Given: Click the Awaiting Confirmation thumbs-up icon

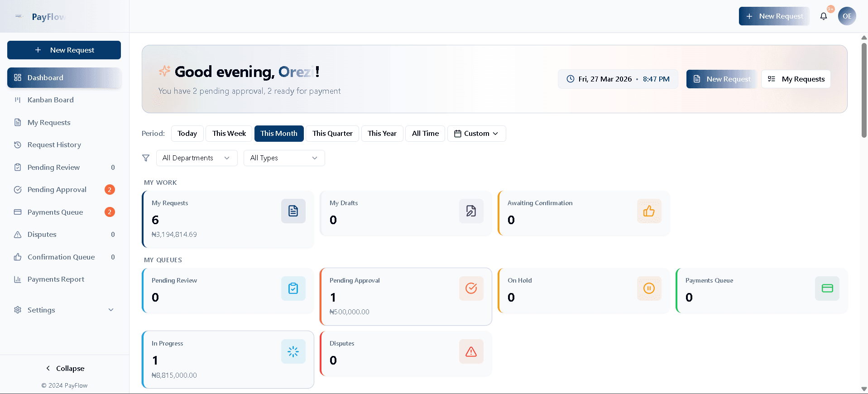Looking at the screenshot, I should (649, 211).
